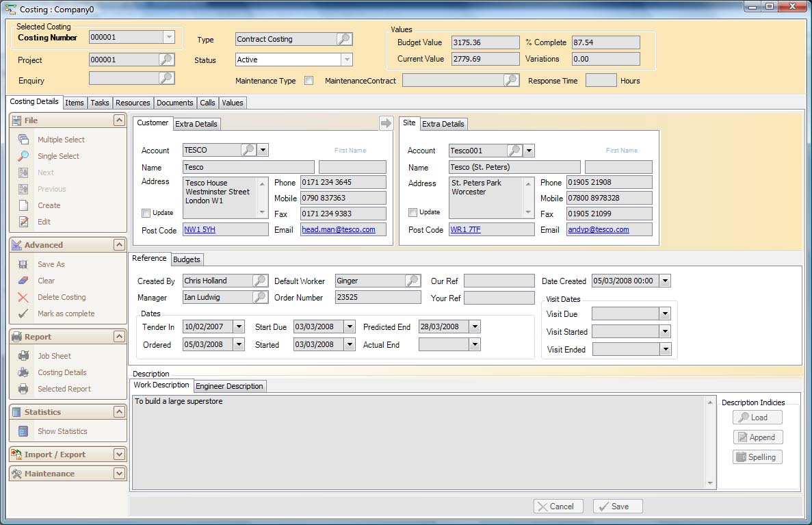The width and height of the screenshot is (812, 525).
Task: Click the Delete Costing red X icon
Action: coord(24,297)
